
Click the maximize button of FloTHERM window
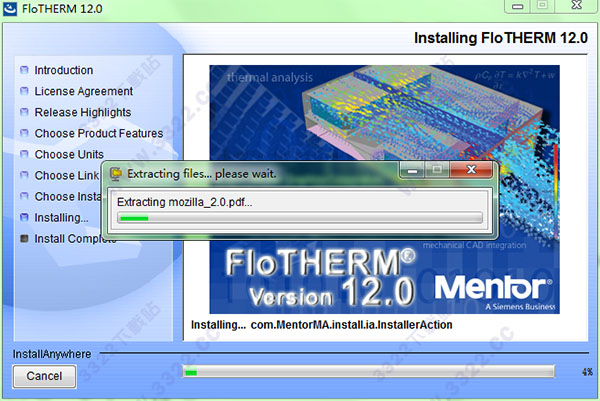pyautogui.click(x=542, y=6)
